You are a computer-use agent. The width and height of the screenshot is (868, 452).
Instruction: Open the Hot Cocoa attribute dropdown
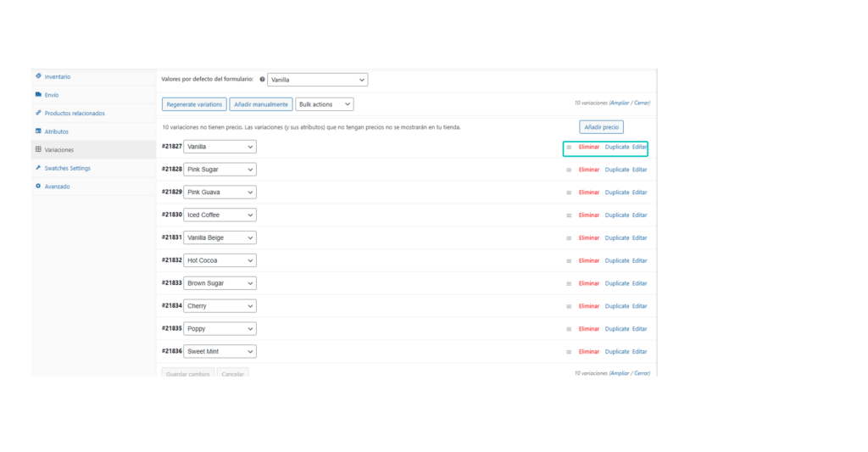click(x=220, y=260)
